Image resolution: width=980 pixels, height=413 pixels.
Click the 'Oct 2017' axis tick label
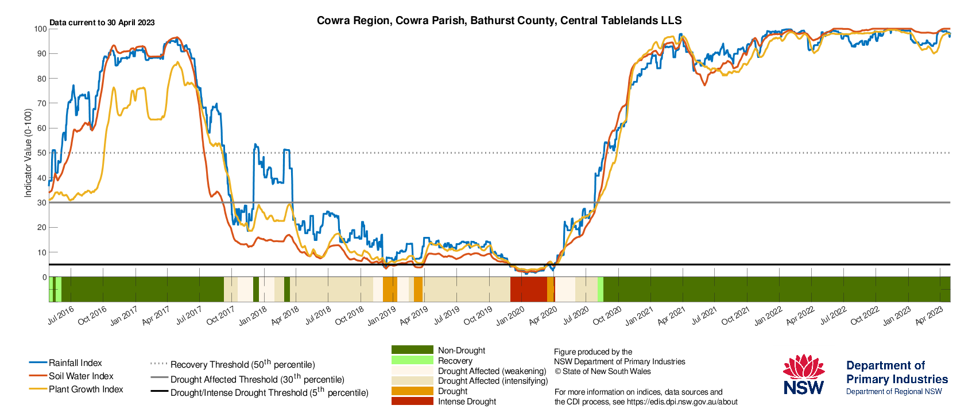point(220,315)
